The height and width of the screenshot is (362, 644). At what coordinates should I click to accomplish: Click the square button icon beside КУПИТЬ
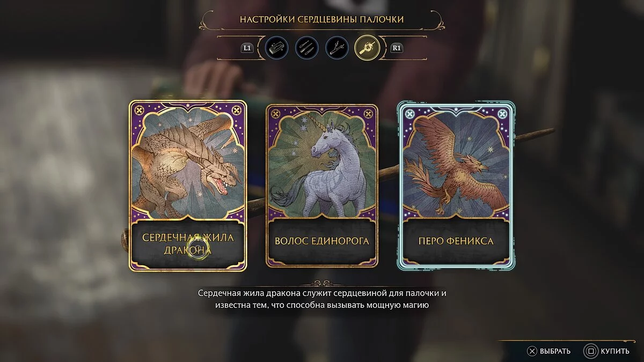coord(590,352)
